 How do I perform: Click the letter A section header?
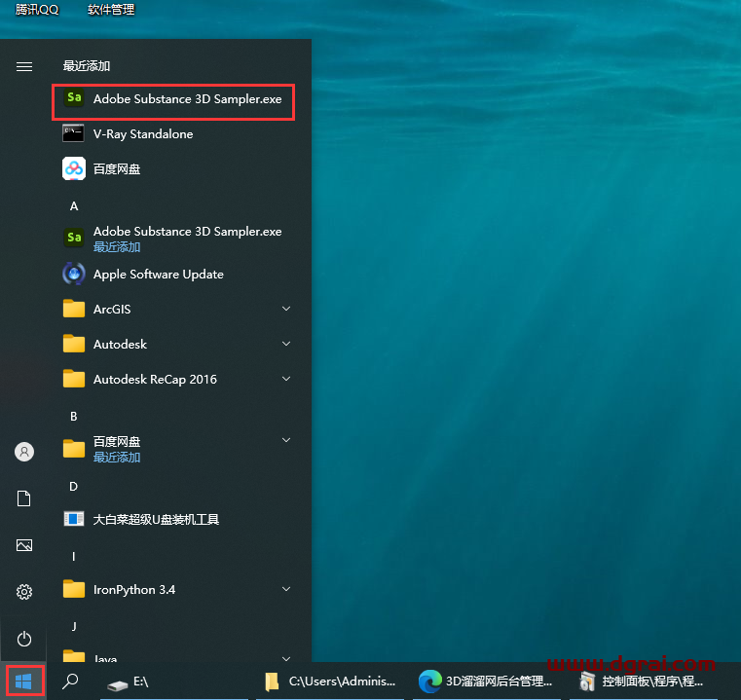tap(74, 206)
